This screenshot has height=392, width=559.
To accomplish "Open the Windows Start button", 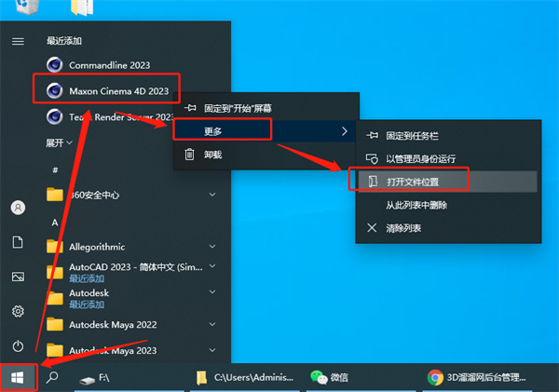I will pos(18,378).
